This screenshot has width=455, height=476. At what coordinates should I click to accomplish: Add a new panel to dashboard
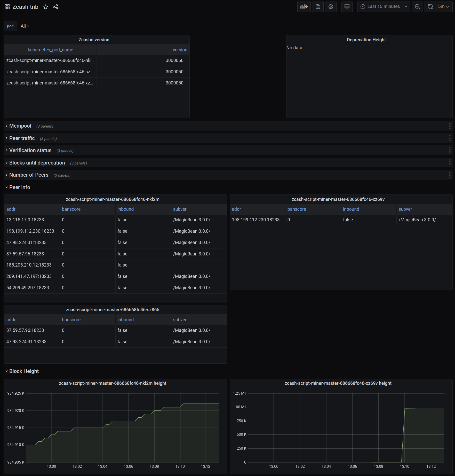point(304,7)
